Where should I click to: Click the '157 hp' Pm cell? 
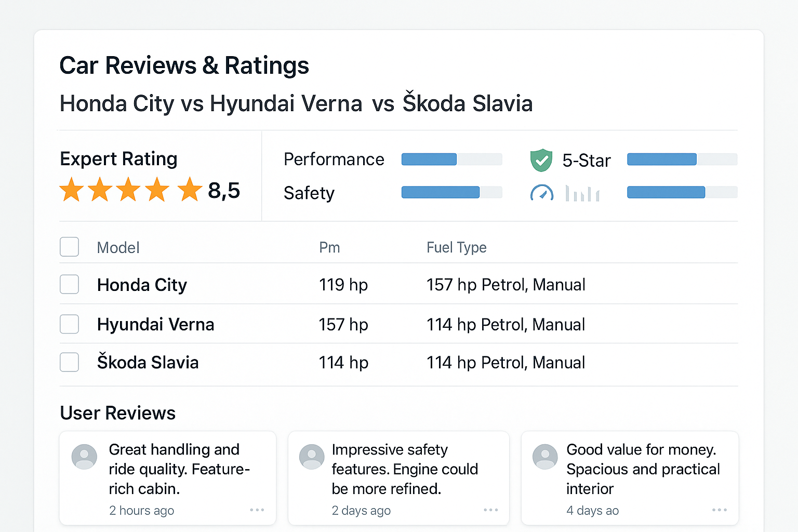(x=343, y=325)
